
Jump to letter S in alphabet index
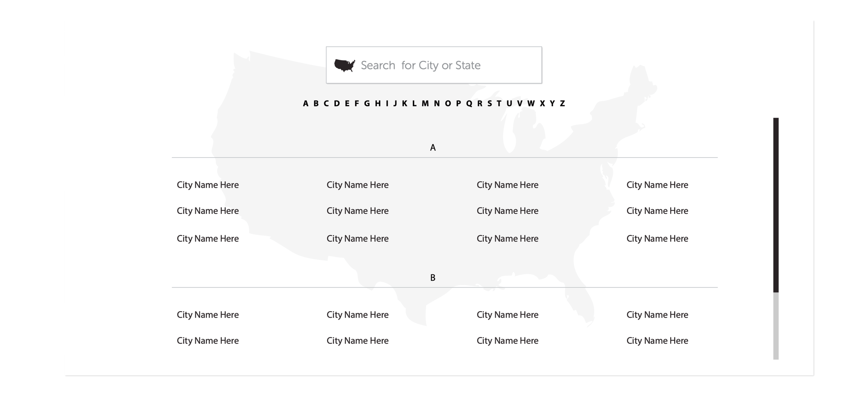490,103
